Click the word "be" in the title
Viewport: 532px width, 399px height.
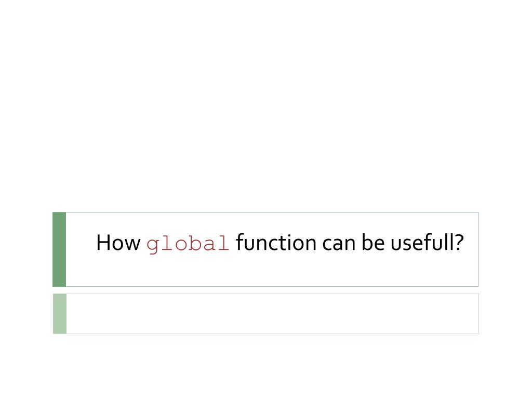373,242
